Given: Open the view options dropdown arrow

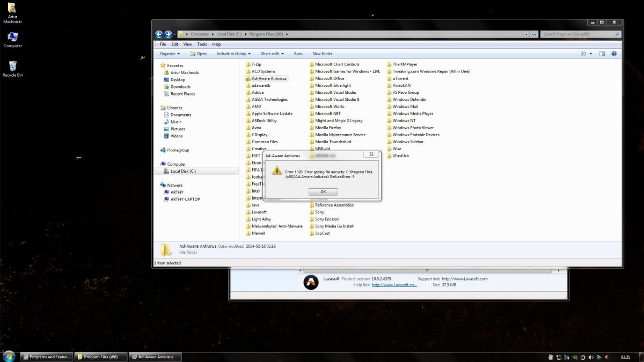Looking at the screenshot, I should coord(591,54).
